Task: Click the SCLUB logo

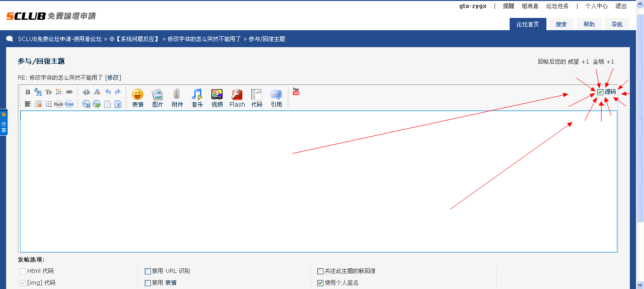Action: (x=50, y=16)
